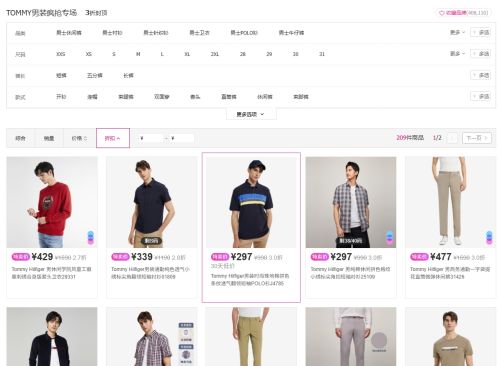Select size 31
Viewport: 500px width, 366px height.
(x=322, y=54)
